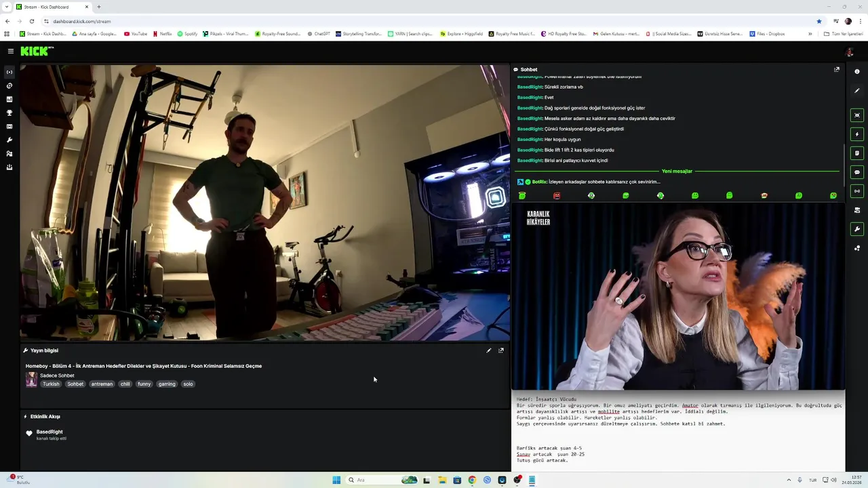Open the Windows Start menu
Screen dimensions: 868x488
(336, 480)
